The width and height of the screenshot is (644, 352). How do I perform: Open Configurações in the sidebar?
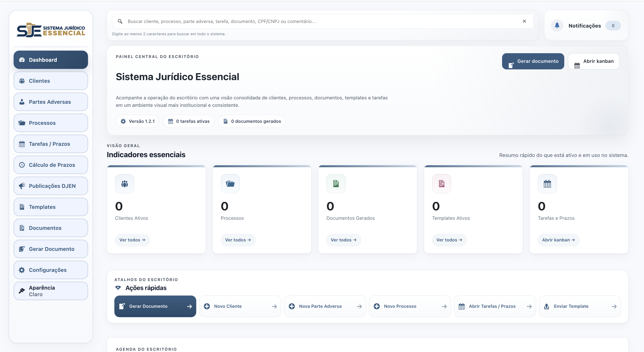(x=51, y=270)
